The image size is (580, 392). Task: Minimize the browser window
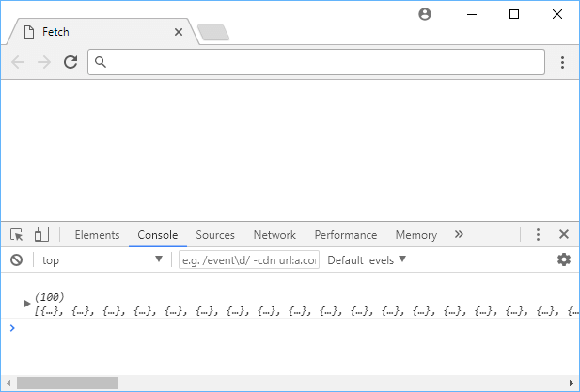[x=472, y=14]
